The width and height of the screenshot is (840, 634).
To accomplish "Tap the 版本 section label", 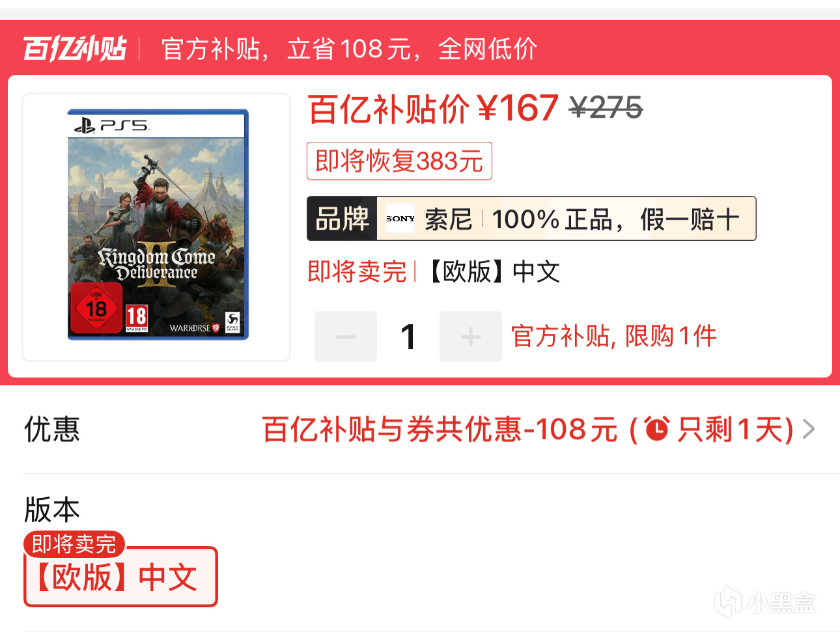I will point(52,510).
